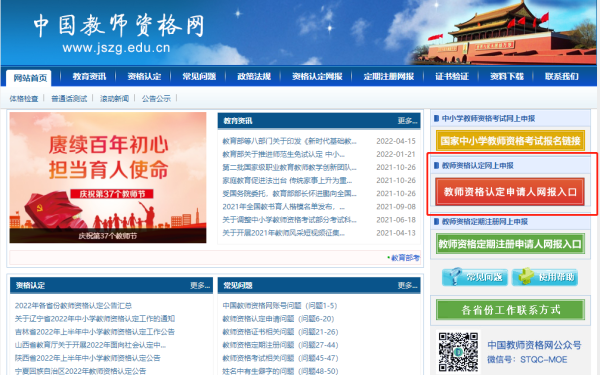The height and width of the screenshot is (375, 600).
Task: Open the 网站首页 tab
Action: click(30, 78)
